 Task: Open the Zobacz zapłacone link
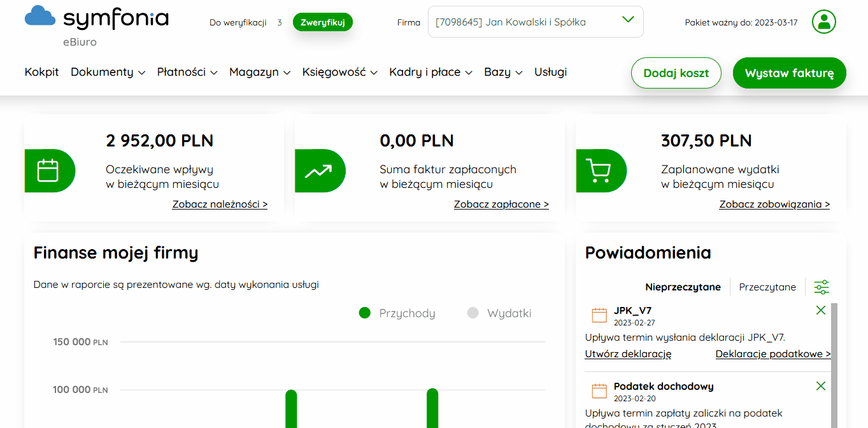(501, 204)
